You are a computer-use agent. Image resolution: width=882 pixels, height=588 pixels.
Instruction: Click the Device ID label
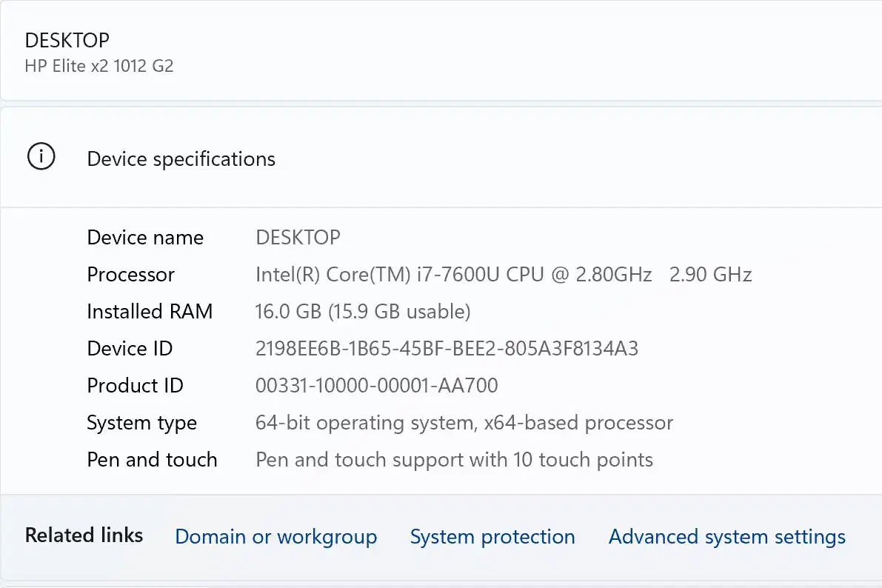tap(130, 349)
